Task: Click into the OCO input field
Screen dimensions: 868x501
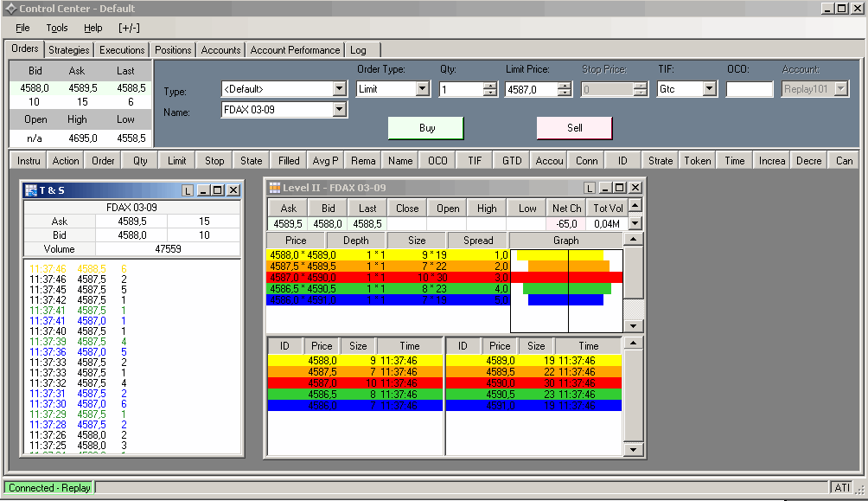Action: coord(749,89)
